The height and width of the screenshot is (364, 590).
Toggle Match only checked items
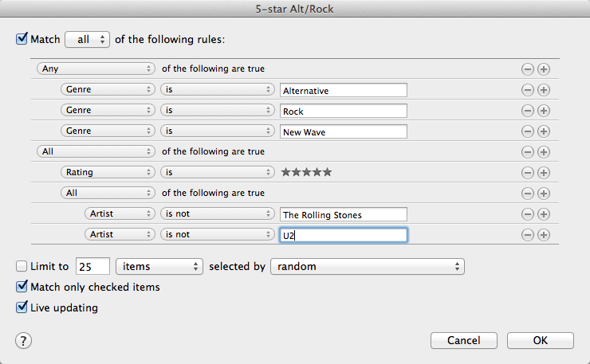click(x=22, y=287)
